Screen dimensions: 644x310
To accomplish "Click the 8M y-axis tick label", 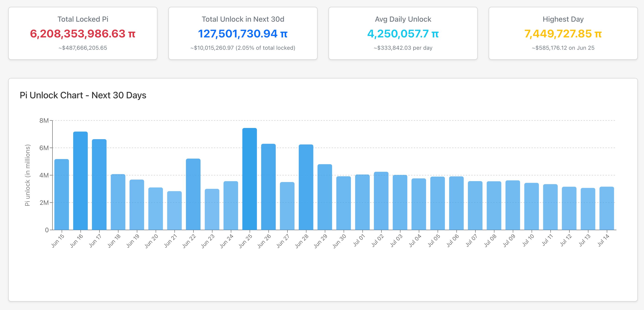I will point(44,120).
